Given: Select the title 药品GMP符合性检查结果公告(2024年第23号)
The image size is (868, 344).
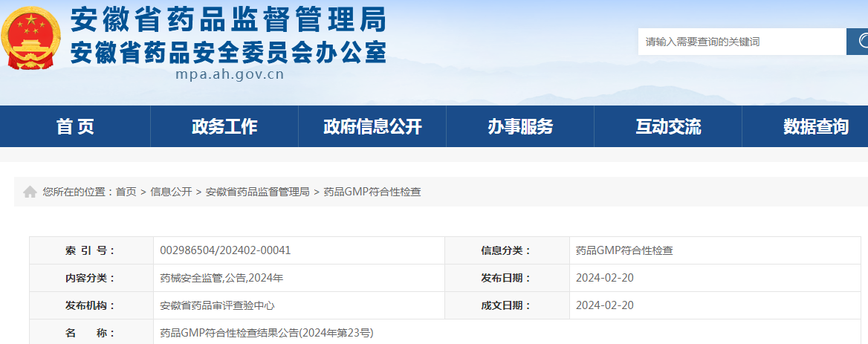Looking at the screenshot, I should (267, 333).
